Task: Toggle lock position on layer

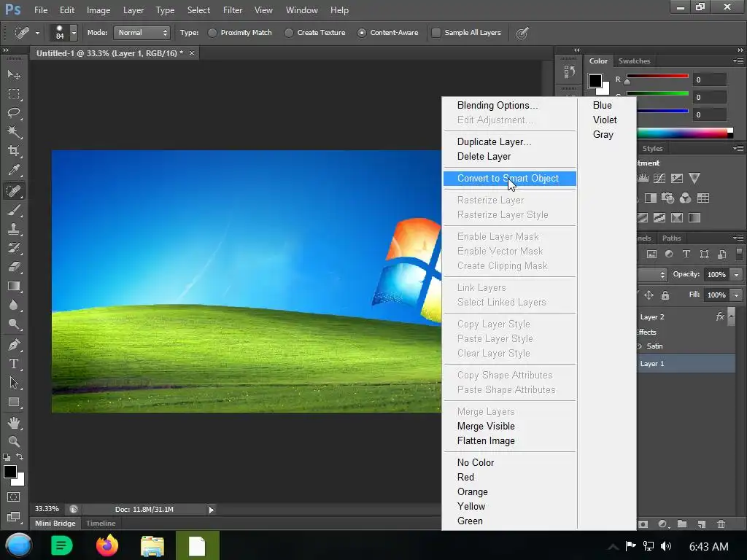Action: [649, 295]
